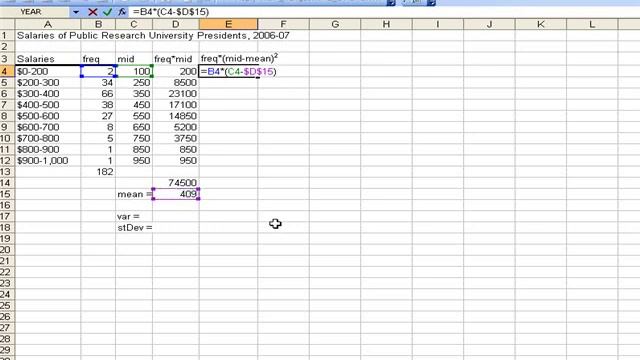Select row 4 header

7,71
